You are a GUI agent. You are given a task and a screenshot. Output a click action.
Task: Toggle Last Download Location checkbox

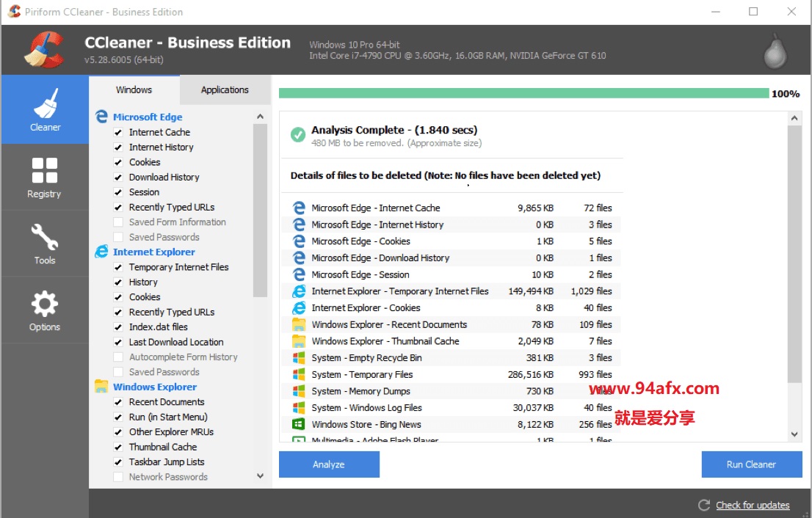118,342
